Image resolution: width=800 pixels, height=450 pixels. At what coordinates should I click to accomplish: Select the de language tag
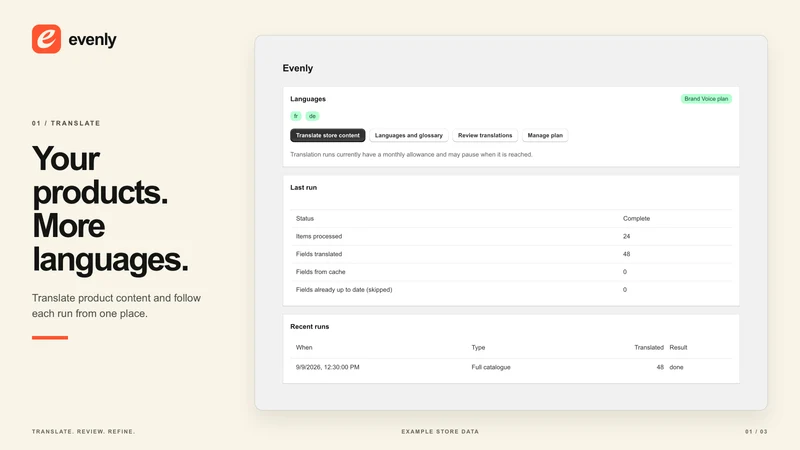coord(312,116)
